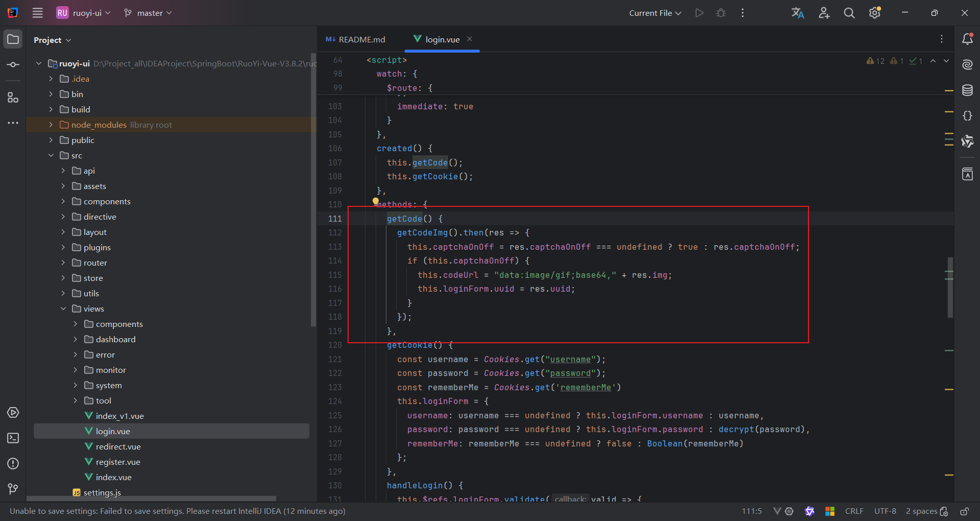Open the Git tool window icon
The image size is (980, 521).
pyautogui.click(x=13, y=489)
